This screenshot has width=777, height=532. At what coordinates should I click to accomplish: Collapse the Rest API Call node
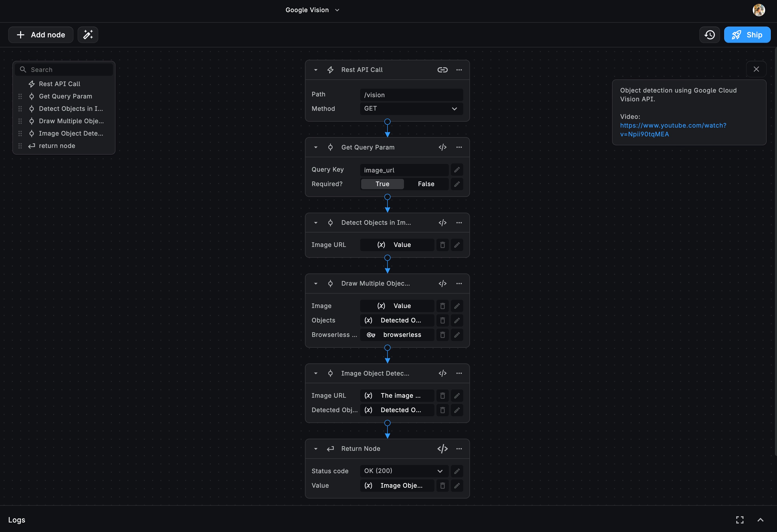tap(316, 70)
